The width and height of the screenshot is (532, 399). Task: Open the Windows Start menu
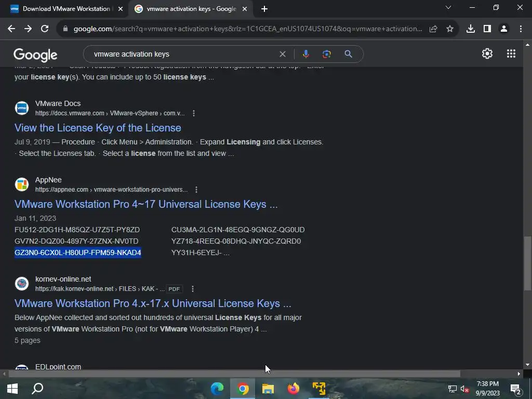pyautogui.click(x=12, y=389)
